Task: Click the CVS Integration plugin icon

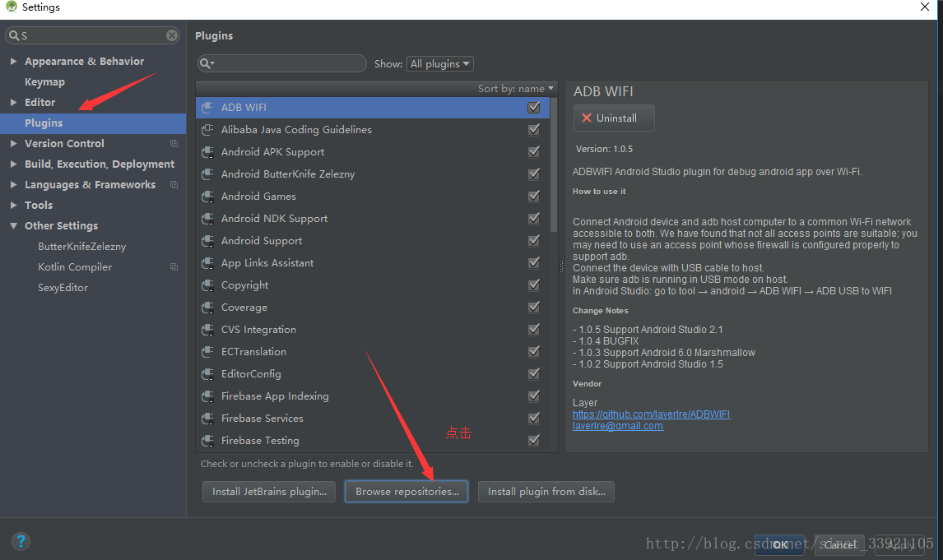Action: point(207,330)
